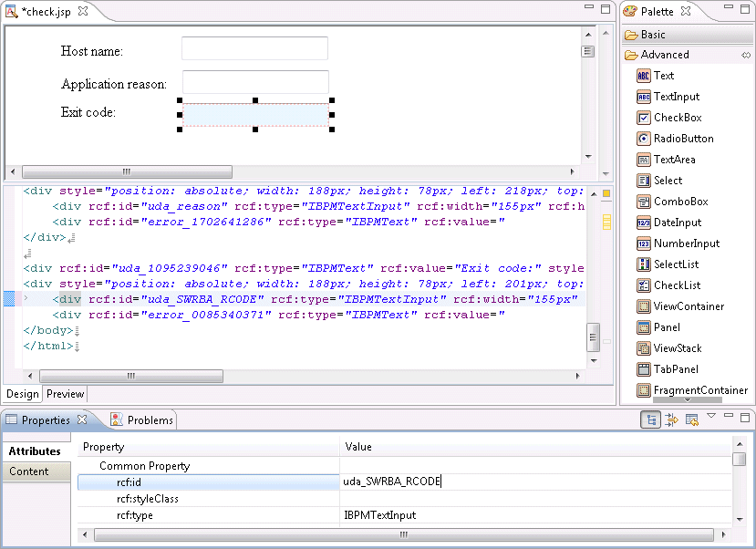This screenshot has width=756, height=549.
Task: Minimize the Properties view panel
Action: [729, 416]
